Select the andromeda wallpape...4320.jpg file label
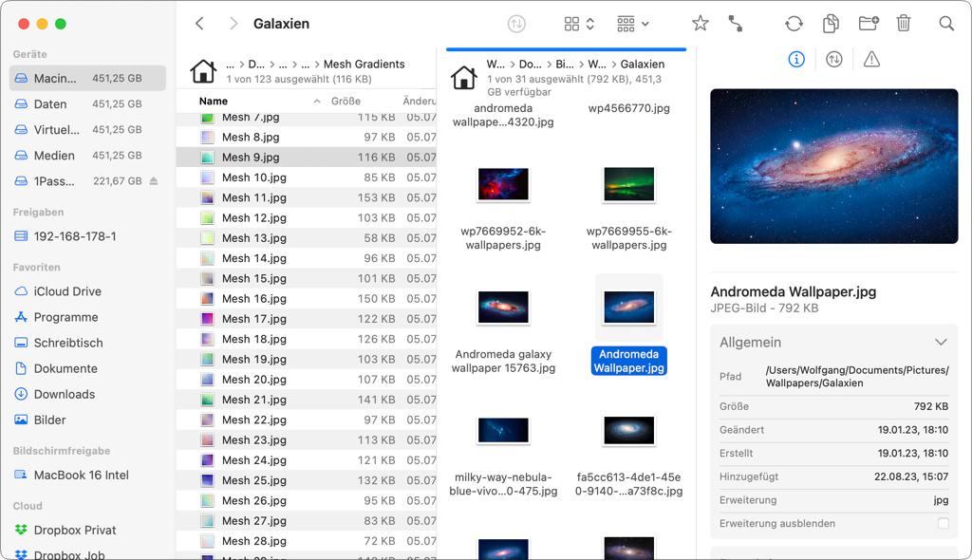This screenshot has width=972, height=560. [x=503, y=116]
